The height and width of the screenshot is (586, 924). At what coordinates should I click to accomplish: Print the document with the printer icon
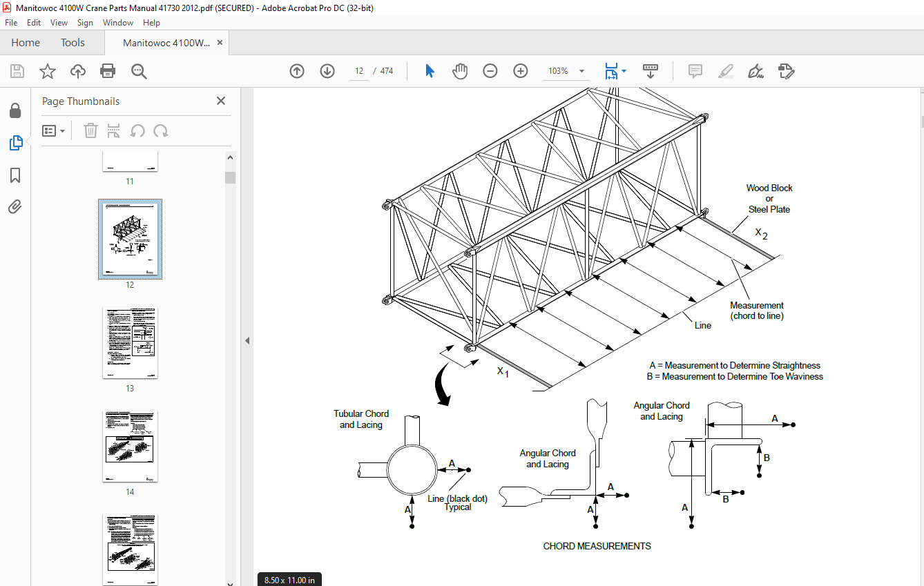coord(108,71)
